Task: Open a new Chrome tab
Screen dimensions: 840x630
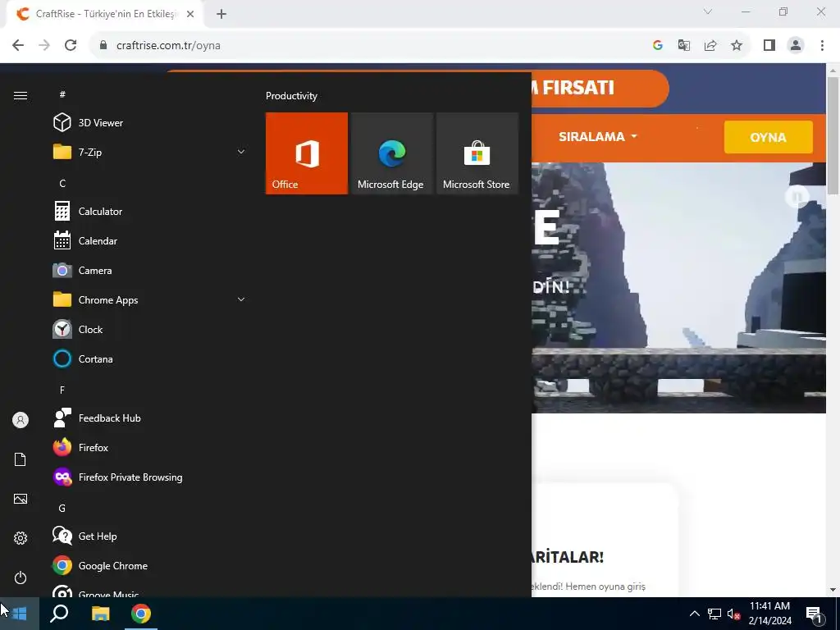Action: 221,15
